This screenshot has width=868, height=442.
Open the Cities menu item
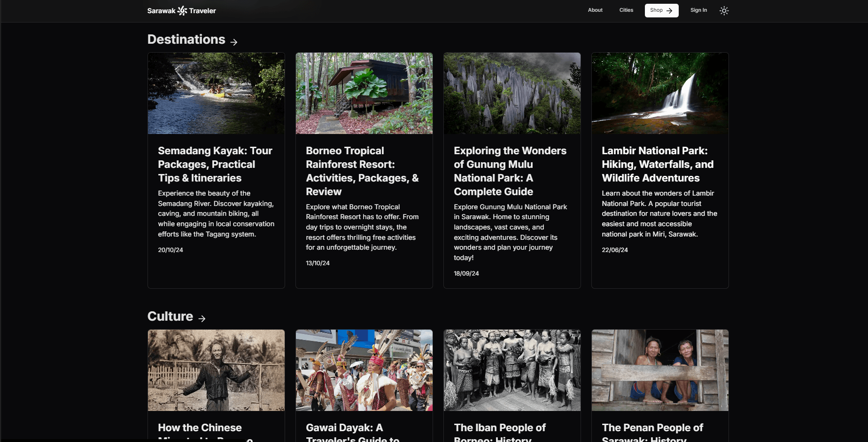pyautogui.click(x=626, y=10)
